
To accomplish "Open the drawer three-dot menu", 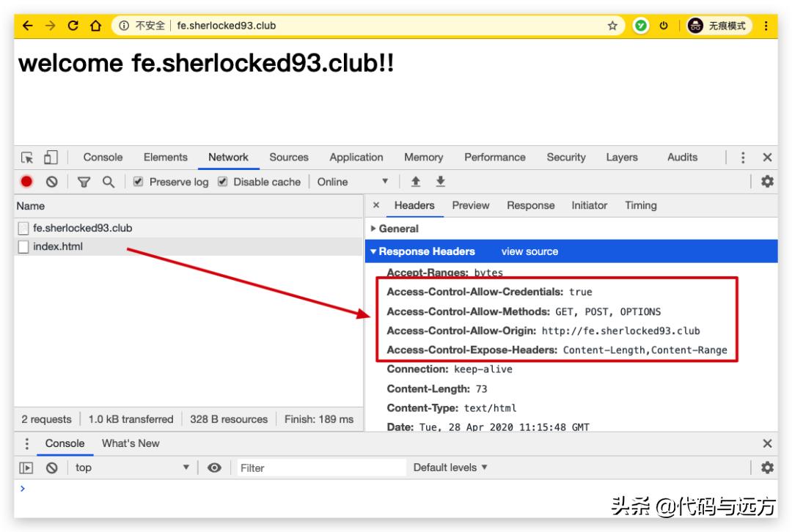I will [27, 443].
